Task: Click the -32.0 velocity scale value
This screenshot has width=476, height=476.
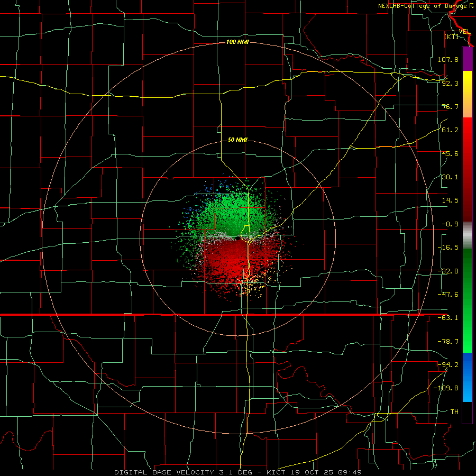Action: [x=448, y=271]
